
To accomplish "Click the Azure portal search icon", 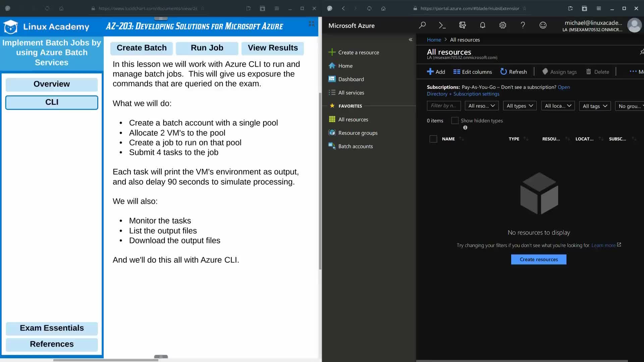I will 422,25.
